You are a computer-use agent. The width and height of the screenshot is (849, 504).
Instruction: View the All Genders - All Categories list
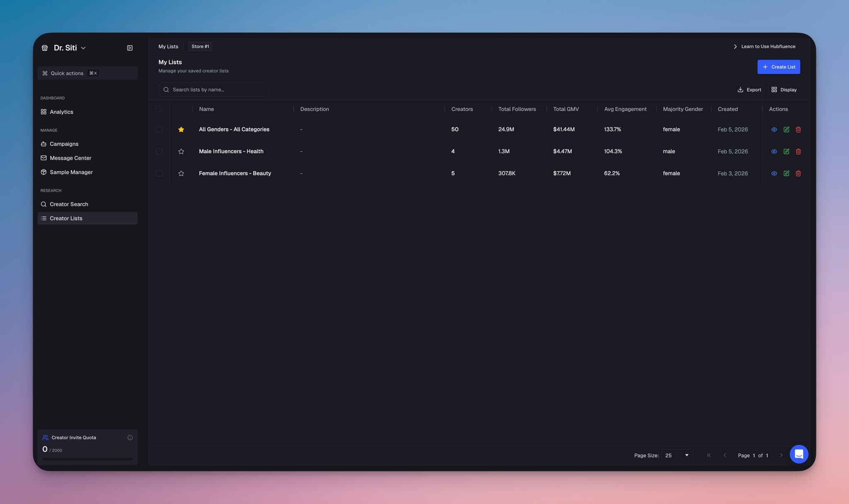pyautogui.click(x=774, y=129)
